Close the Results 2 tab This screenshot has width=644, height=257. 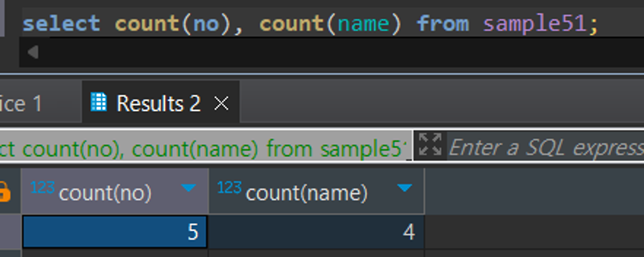[x=221, y=104]
